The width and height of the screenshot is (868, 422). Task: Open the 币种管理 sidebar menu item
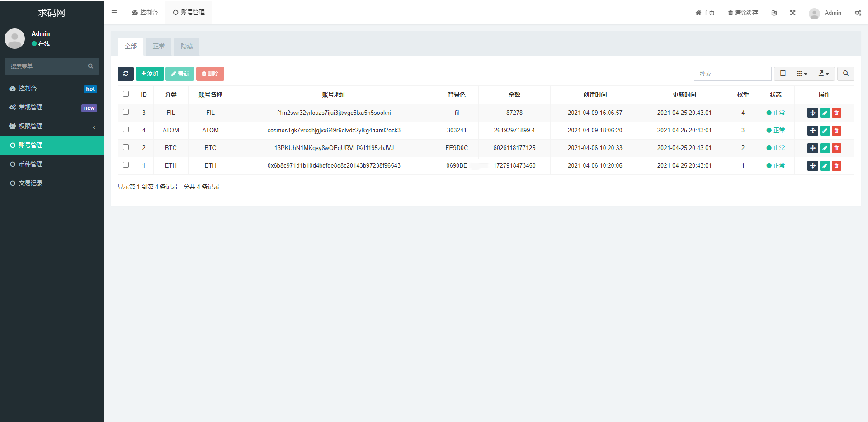tap(52, 164)
